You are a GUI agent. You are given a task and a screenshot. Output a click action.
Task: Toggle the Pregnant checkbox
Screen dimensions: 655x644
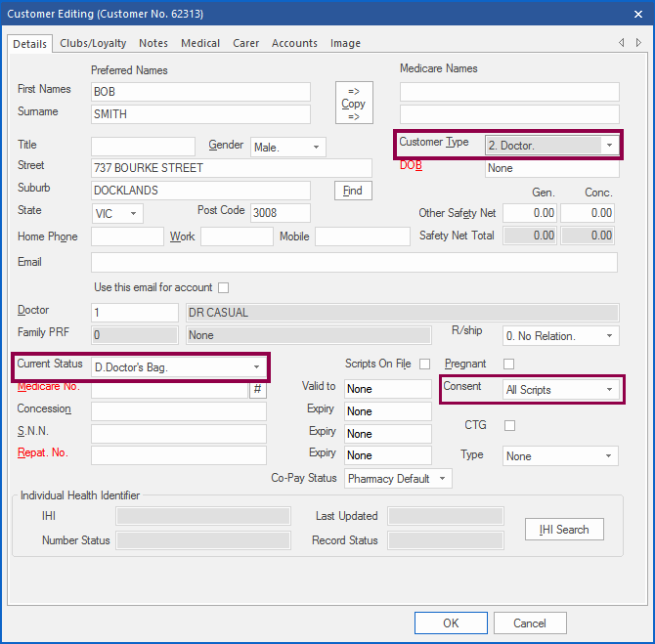pos(508,364)
